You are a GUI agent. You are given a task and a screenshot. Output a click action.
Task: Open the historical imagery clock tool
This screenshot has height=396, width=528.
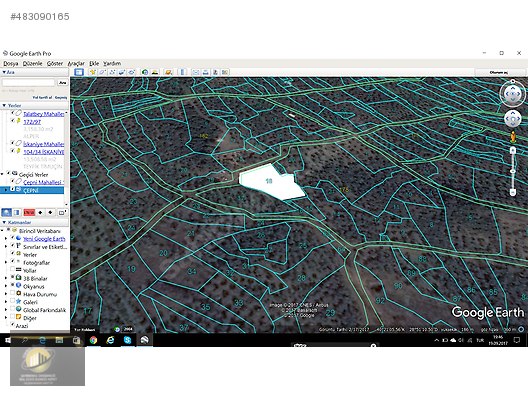(145, 72)
